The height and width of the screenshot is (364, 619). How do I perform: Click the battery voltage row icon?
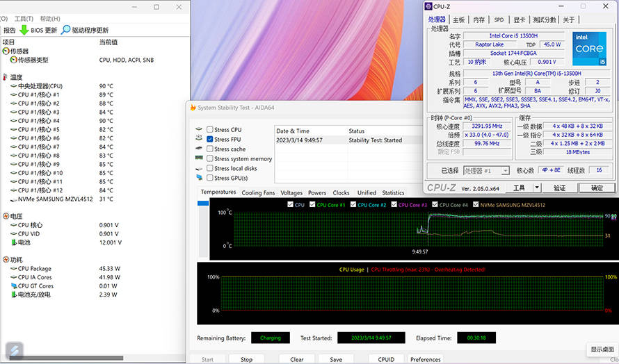tap(14, 242)
